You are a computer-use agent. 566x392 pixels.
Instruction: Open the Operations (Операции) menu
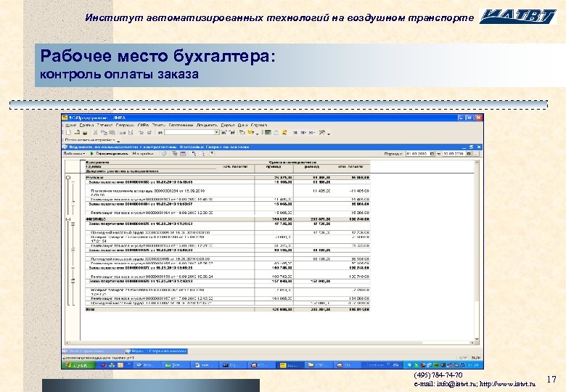pos(126,126)
